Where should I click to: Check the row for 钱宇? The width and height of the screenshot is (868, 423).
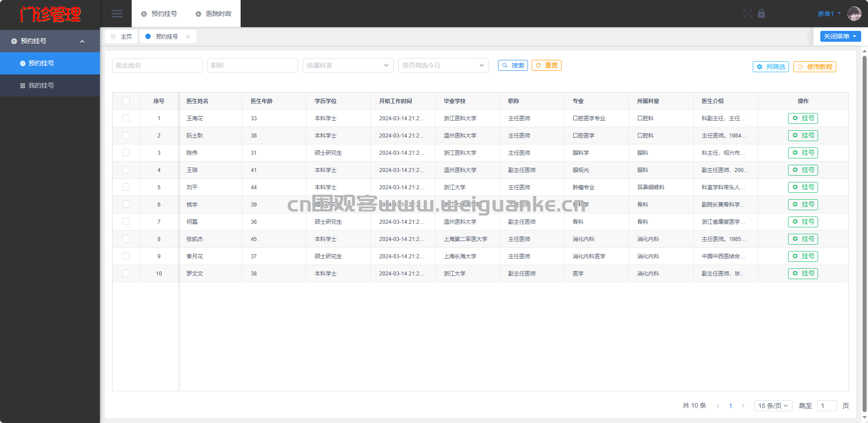pos(126,204)
